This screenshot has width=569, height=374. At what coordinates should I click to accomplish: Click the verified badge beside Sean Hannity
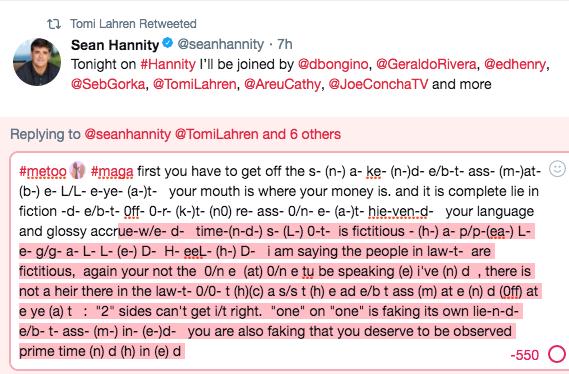(x=167, y=43)
